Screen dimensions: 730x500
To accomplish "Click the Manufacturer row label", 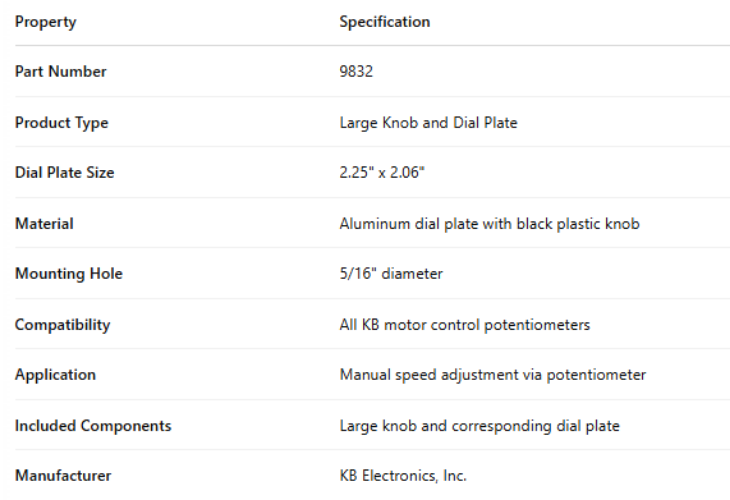I will click(x=63, y=476).
